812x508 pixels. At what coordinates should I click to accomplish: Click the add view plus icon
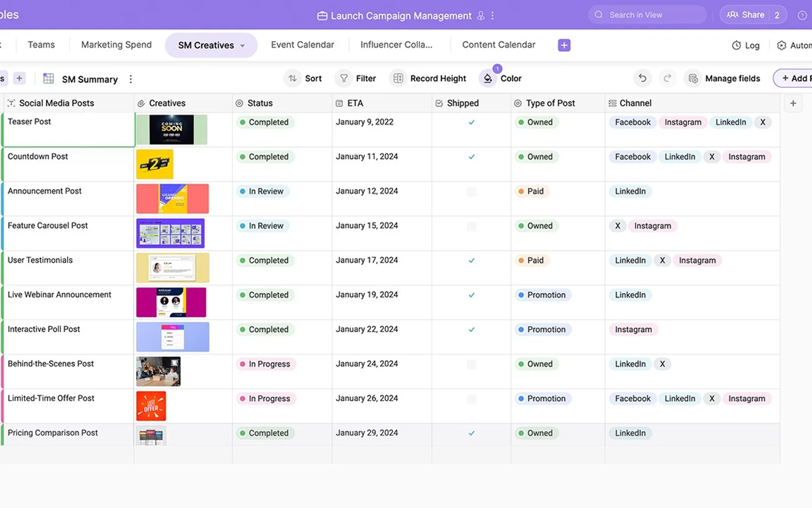19,78
